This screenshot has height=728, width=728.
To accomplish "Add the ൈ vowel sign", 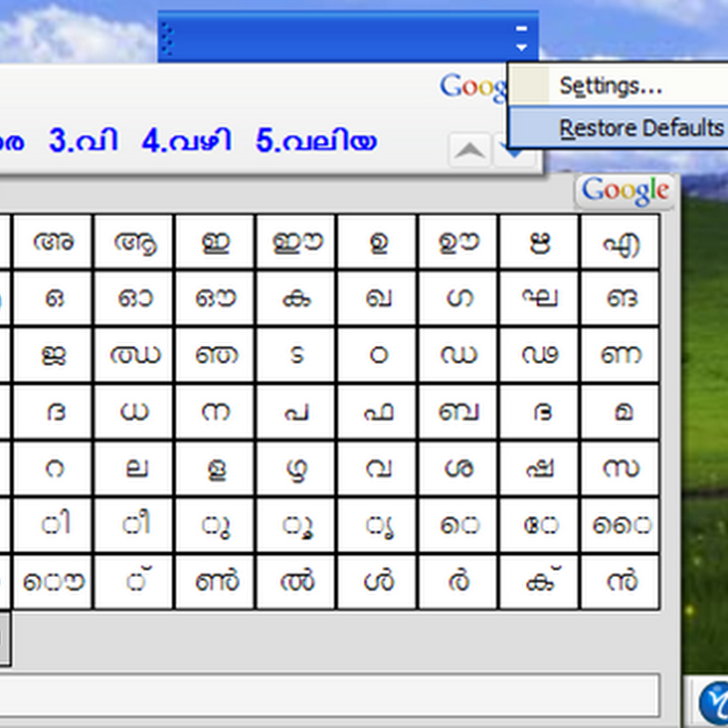I will 620,526.
